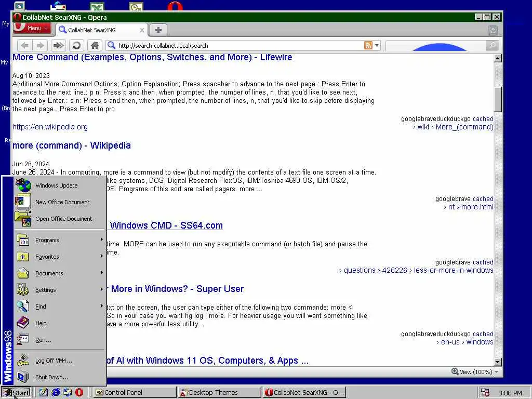
Task: Click the Shut Down monitor icon
Action: click(23, 377)
